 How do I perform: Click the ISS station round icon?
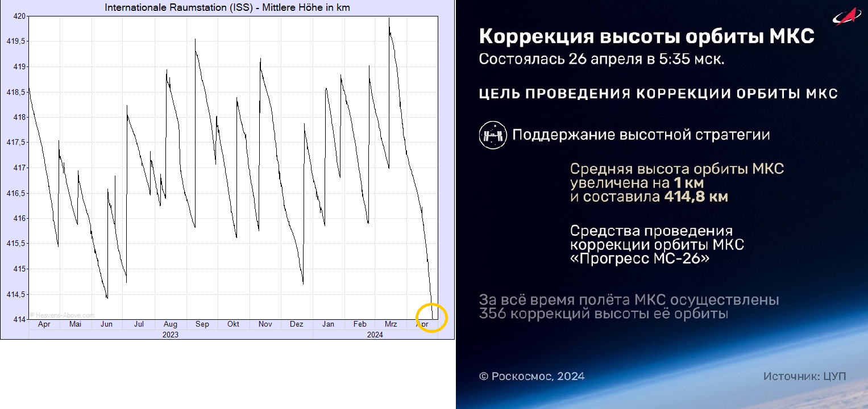pos(492,136)
